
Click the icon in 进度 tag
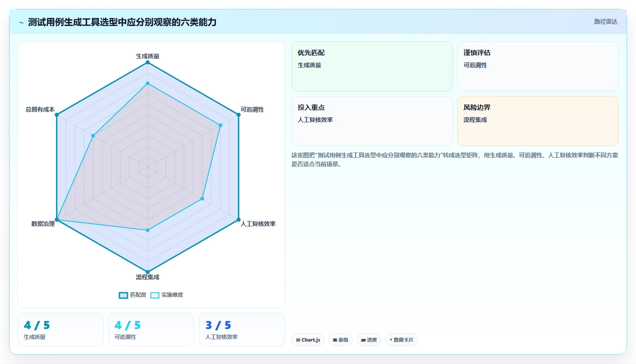363,340
